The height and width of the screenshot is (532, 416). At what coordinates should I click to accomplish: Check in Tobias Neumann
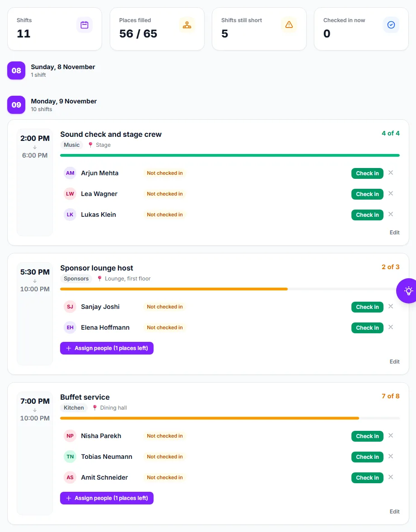[x=368, y=457]
